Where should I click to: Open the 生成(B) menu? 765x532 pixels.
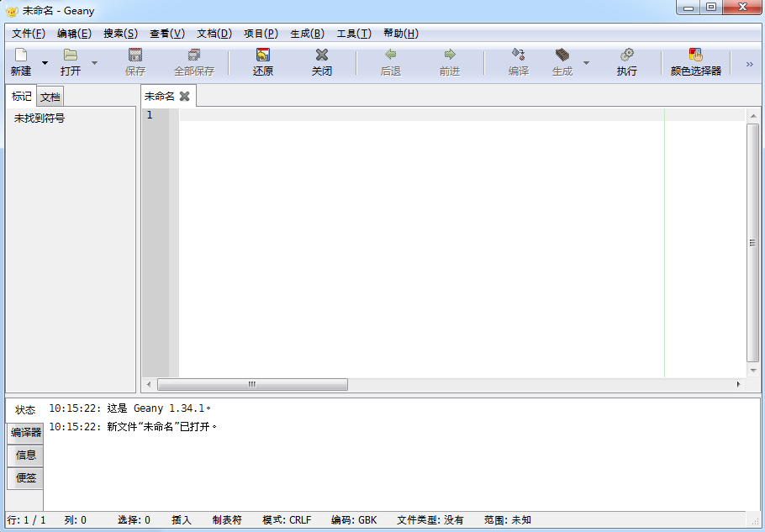[x=308, y=34]
